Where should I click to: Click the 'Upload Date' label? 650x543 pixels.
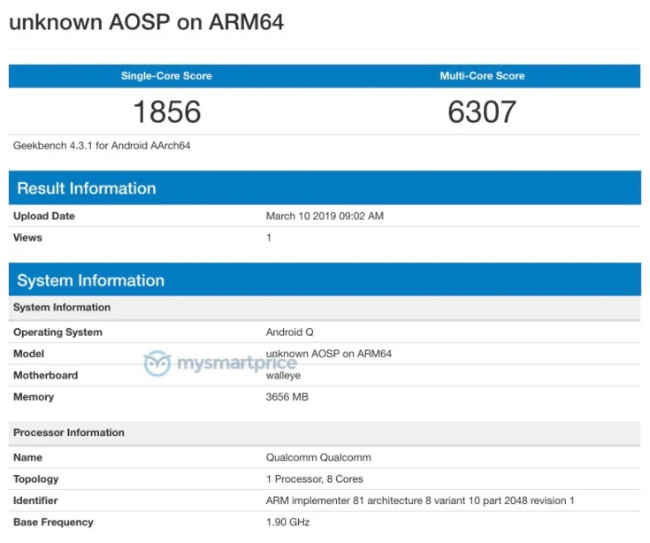[x=44, y=216]
